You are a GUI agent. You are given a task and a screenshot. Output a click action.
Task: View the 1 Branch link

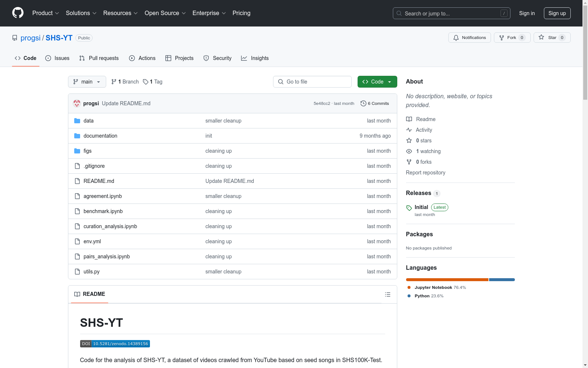125,82
